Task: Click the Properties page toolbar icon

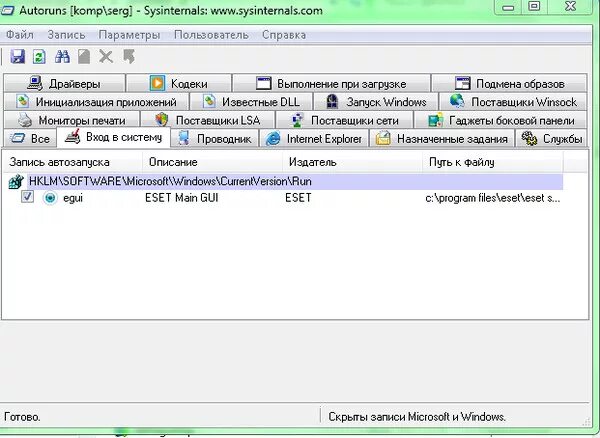Action: 84,57
